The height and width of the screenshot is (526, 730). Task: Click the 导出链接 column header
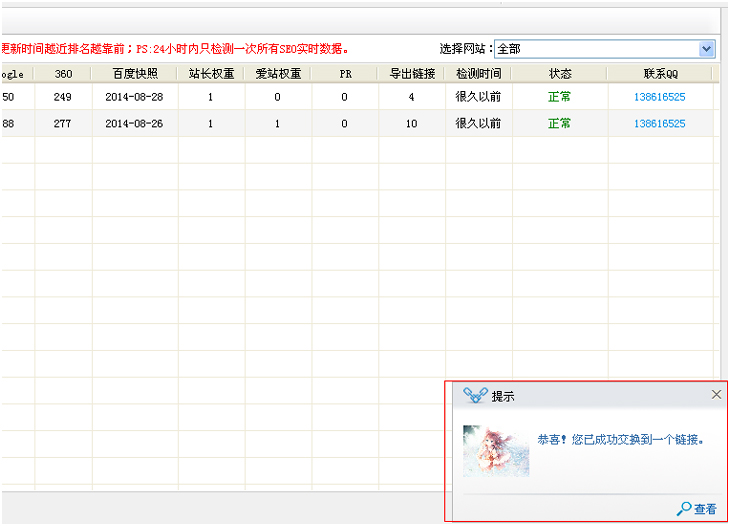point(411,73)
